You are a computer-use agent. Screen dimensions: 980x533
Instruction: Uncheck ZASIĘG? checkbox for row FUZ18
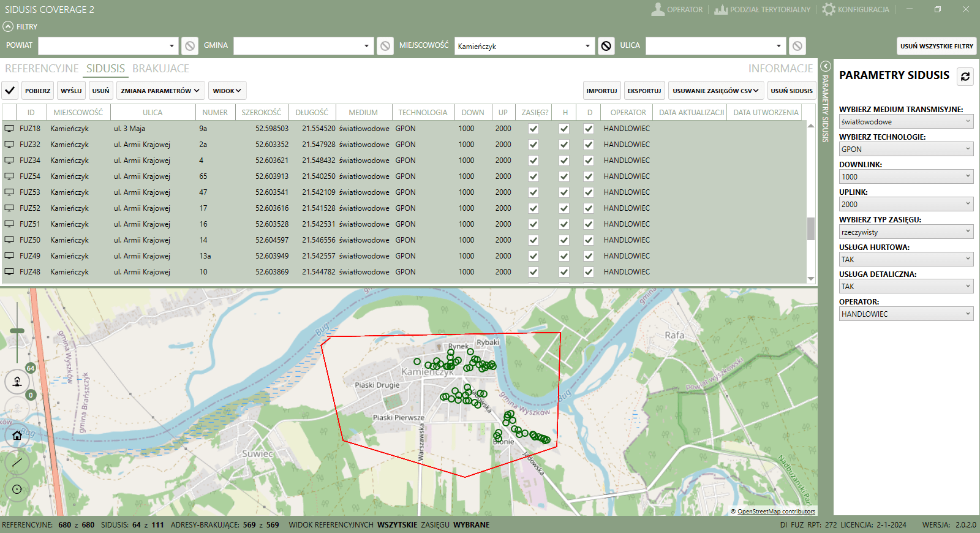click(x=533, y=129)
